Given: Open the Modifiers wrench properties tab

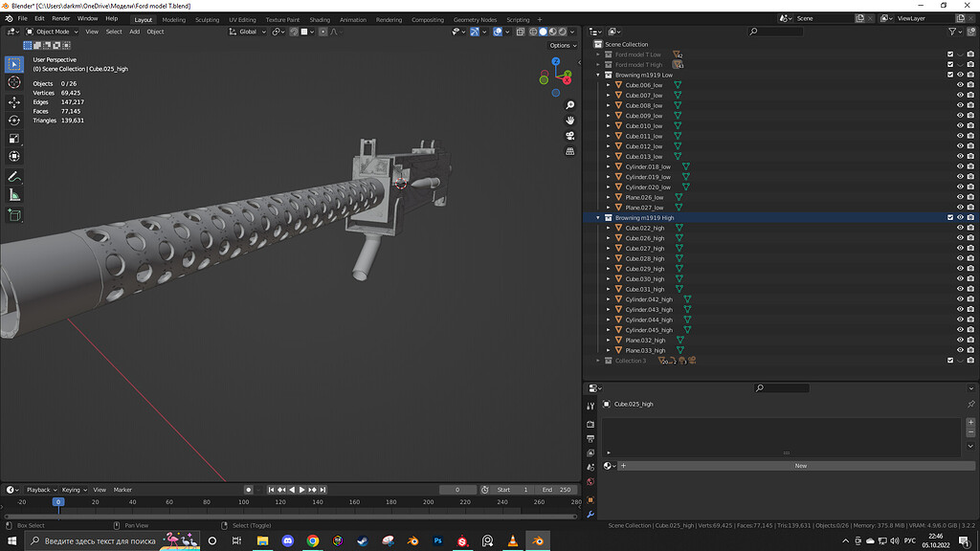Looking at the screenshot, I should click(x=590, y=514).
